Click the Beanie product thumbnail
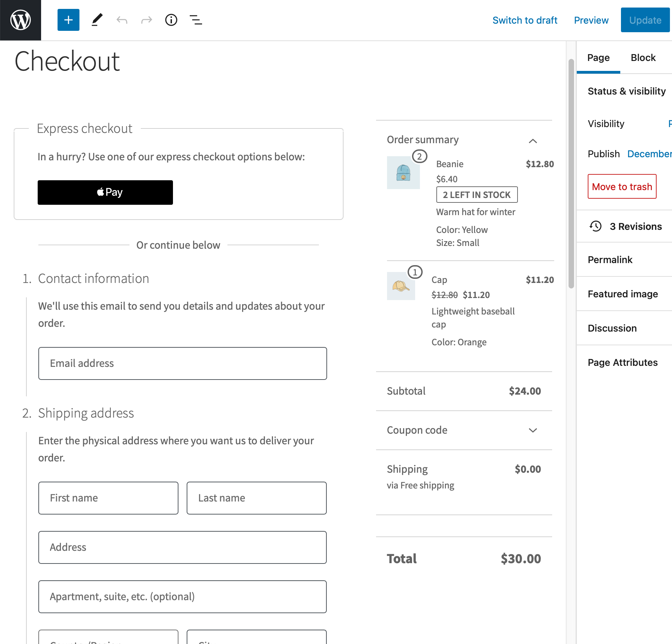Viewport: 672px width, 644px height. [403, 173]
